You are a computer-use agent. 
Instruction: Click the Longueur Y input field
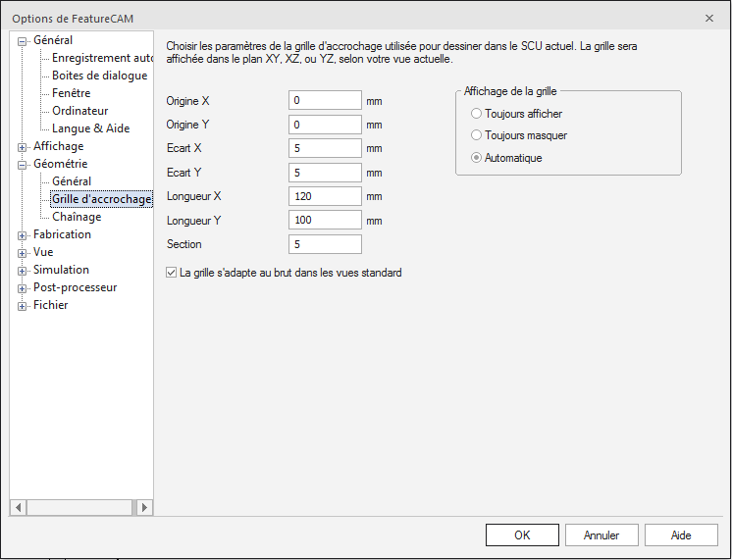pyautogui.click(x=325, y=220)
